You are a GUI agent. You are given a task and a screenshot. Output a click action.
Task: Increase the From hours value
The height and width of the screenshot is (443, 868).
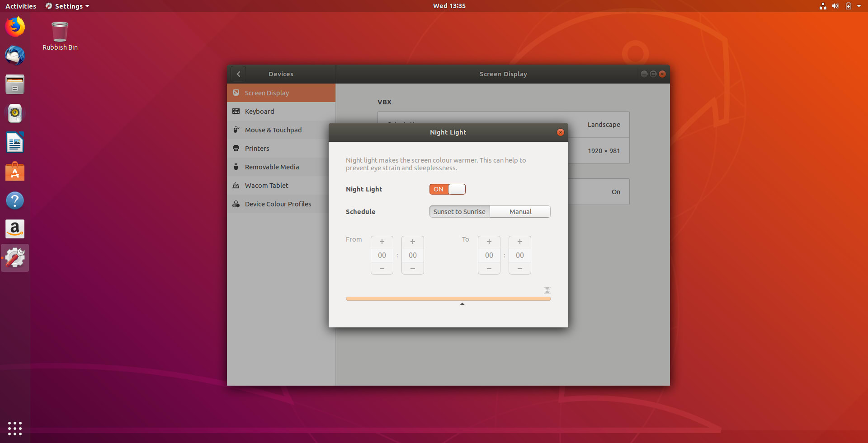(382, 242)
